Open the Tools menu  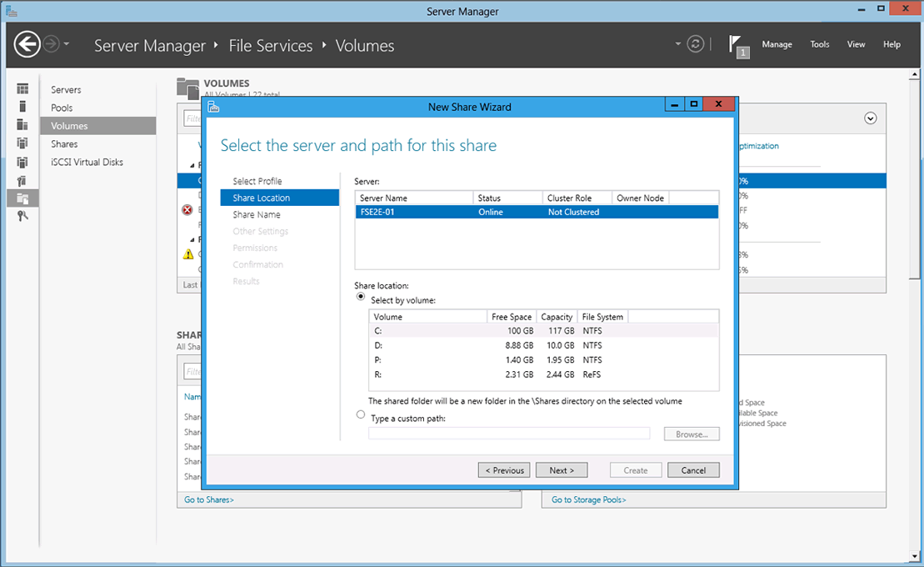[819, 44]
